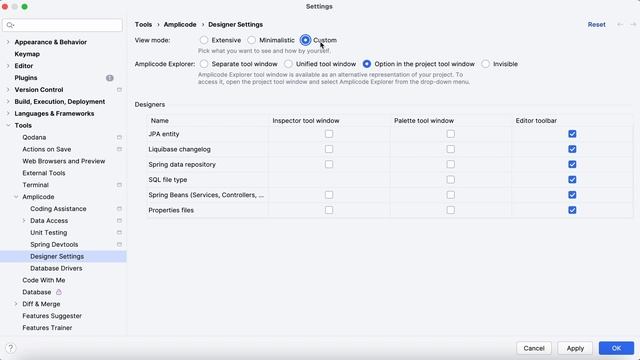Click the project-level icon next to Qodana
This screenshot has width=640, height=360.
click(x=119, y=138)
